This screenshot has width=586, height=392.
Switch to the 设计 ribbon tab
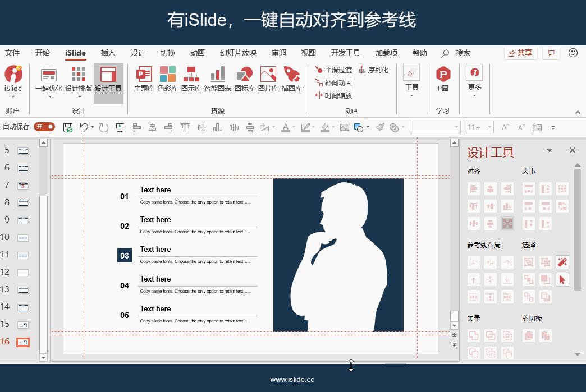[138, 53]
